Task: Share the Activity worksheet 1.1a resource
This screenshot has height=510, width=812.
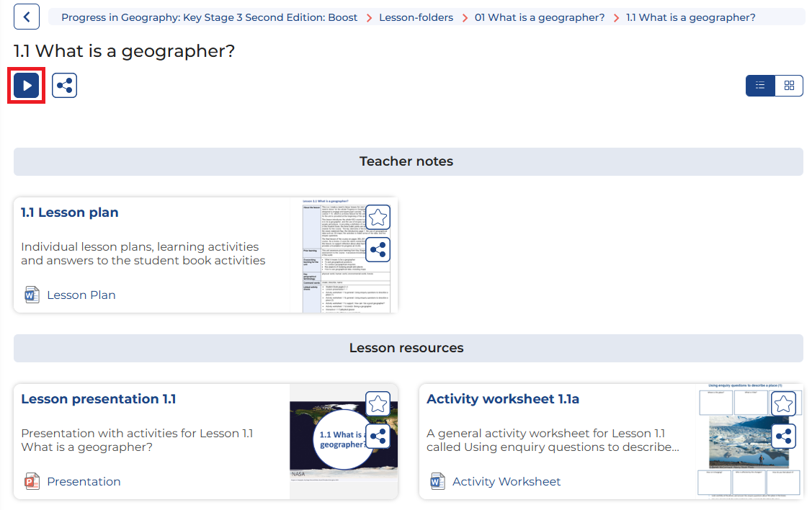Action: click(x=783, y=437)
